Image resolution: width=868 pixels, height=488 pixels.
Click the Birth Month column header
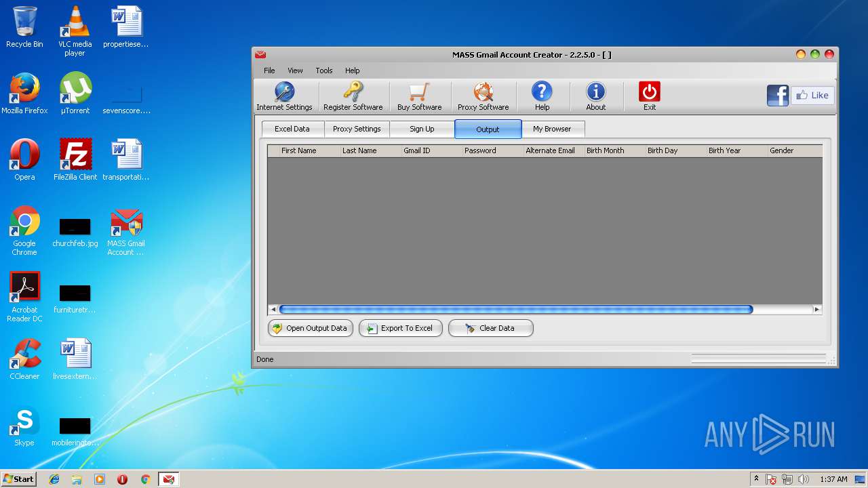[x=614, y=150]
